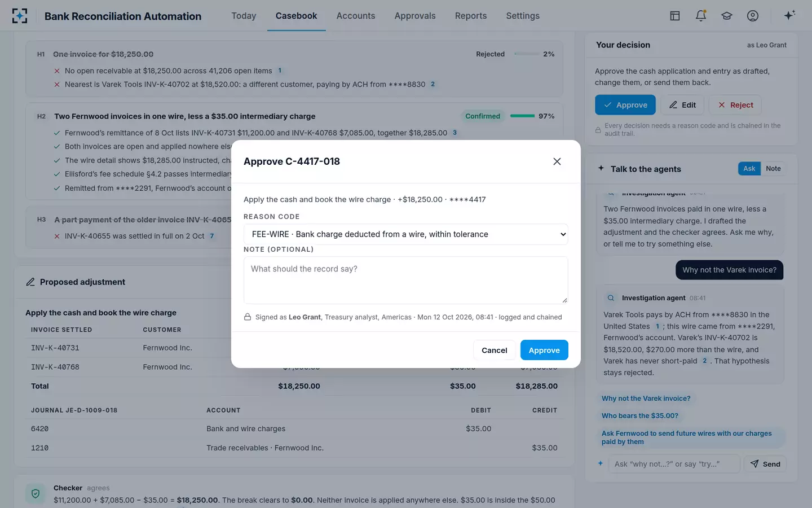This screenshot has width=812, height=508.
Task: Click Approve in Your decision panel
Action: pos(625,105)
